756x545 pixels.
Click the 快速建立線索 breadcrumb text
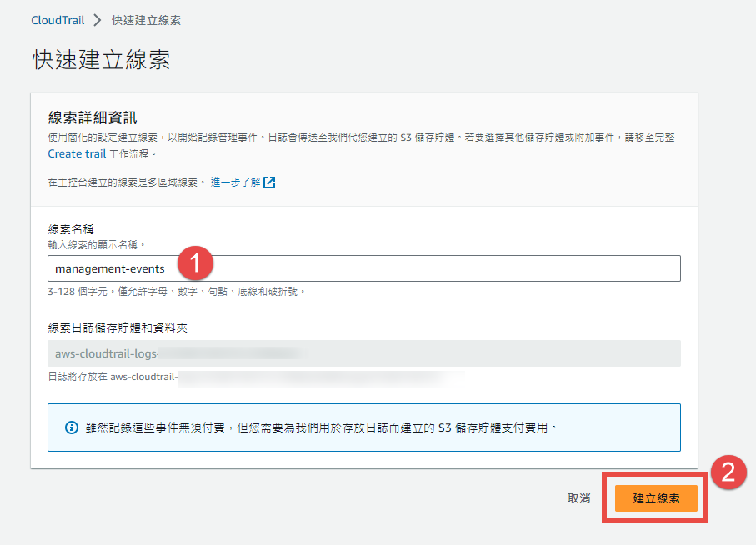[146, 20]
